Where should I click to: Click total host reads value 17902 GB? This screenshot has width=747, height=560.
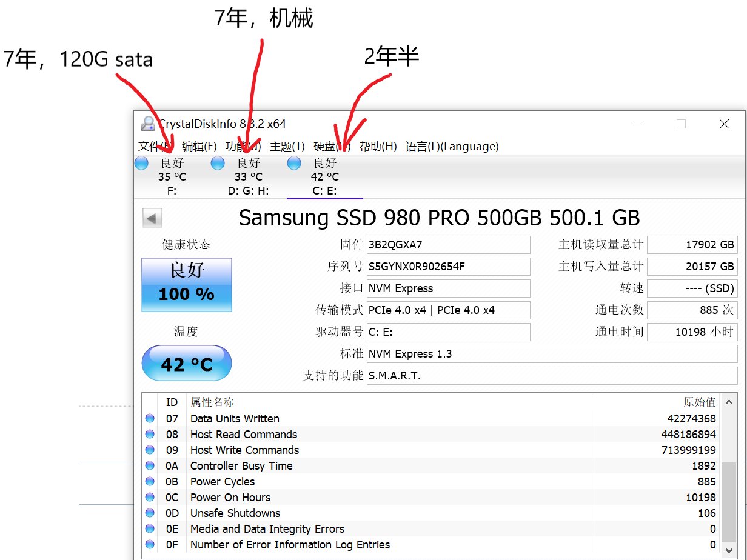click(692, 245)
